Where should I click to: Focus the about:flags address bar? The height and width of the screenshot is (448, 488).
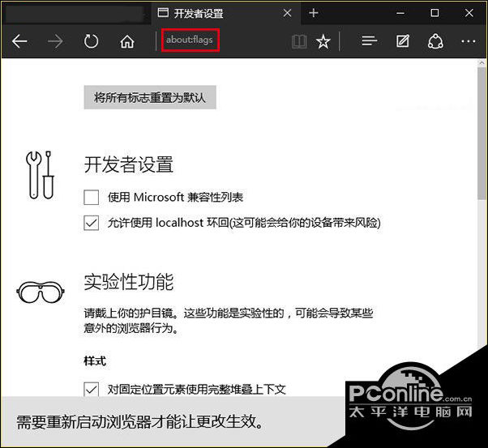pyautogui.click(x=190, y=40)
